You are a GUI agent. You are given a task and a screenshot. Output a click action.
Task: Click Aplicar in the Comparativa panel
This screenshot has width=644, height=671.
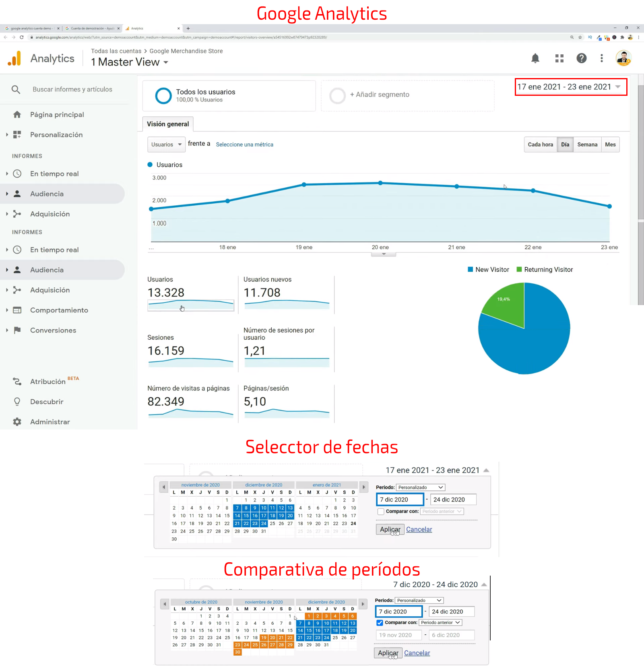click(388, 653)
